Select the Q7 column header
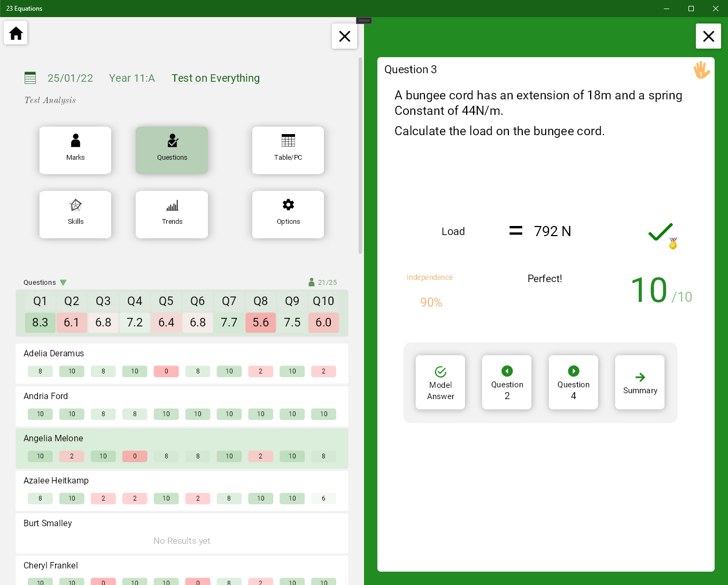 click(x=229, y=301)
